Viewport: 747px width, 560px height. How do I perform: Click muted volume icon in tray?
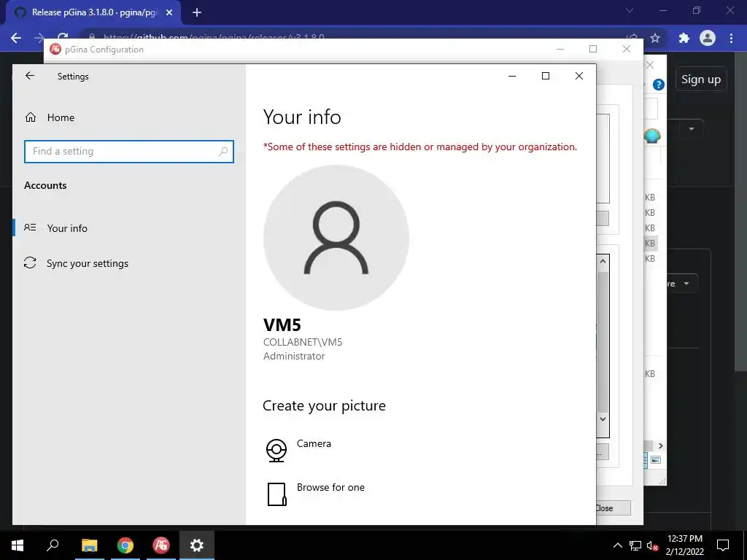(x=653, y=545)
